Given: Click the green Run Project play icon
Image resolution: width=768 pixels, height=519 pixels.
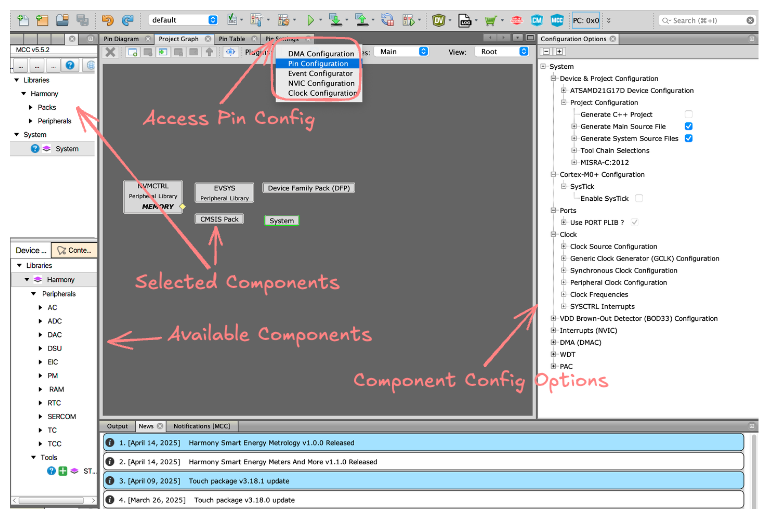Looking at the screenshot, I should (311, 20).
